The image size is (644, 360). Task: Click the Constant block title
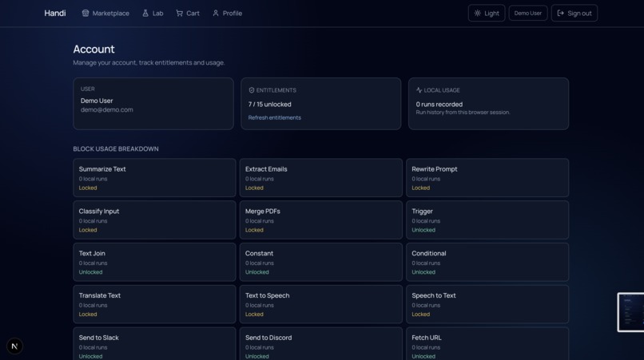(x=259, y=253)
